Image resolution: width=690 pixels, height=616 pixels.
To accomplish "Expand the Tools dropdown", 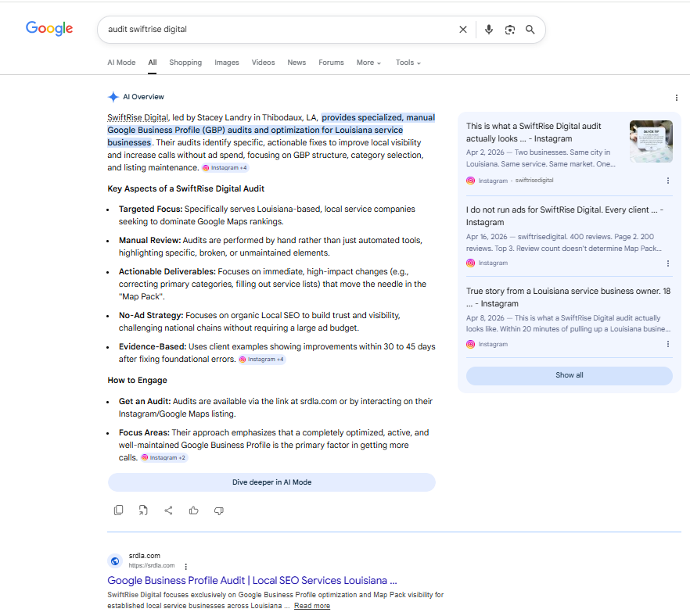I will pos(408,63).
